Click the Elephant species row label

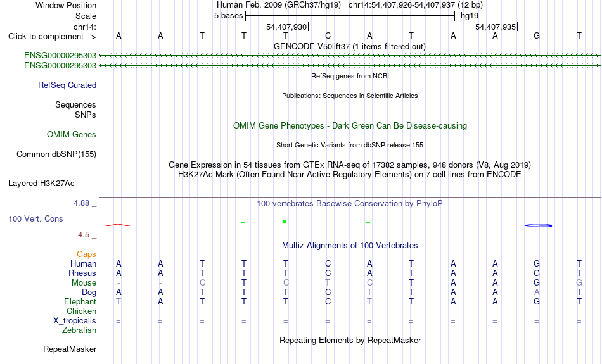coord(80,302)
